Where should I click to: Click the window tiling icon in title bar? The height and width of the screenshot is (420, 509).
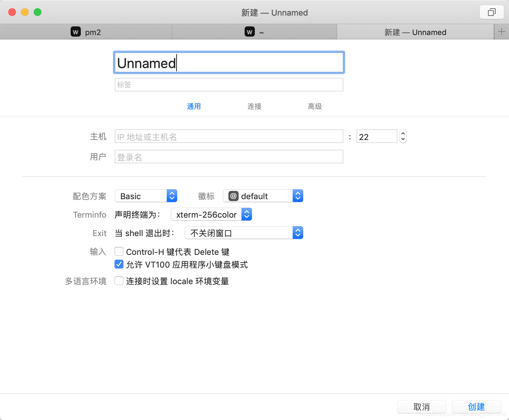click(x=492, y=12)
